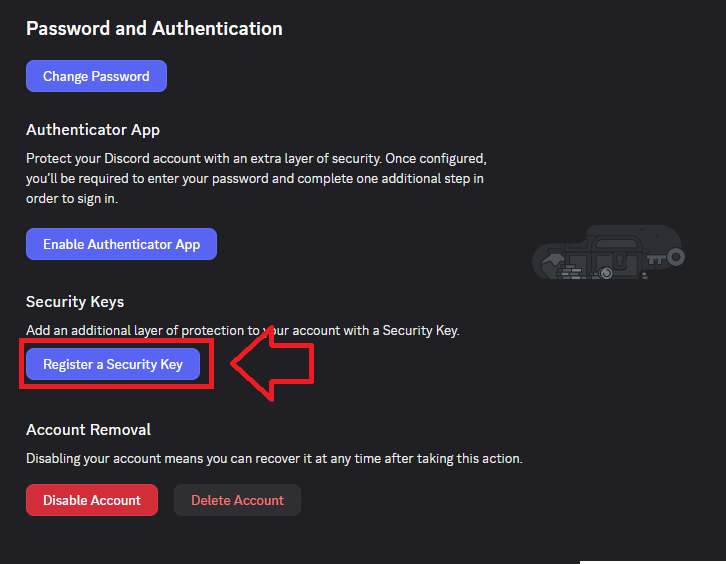
Task: Click the broken vase in the illustration
Action: click(x=552, y=262)
